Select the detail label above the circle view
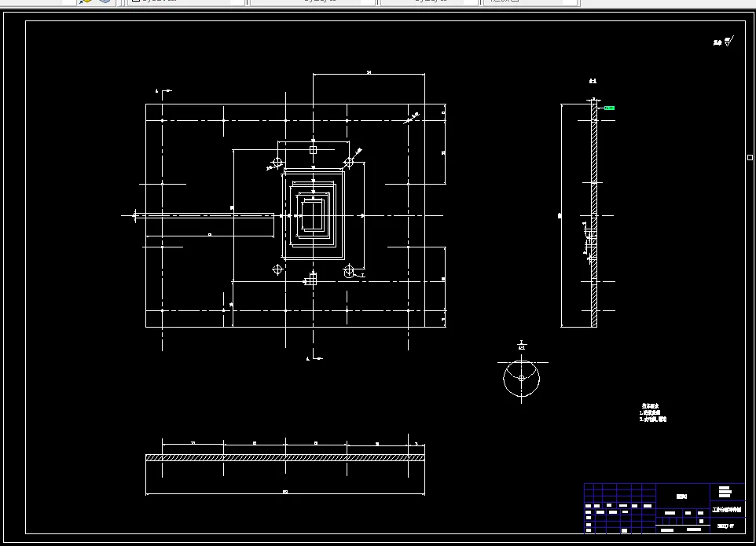This screenshot has width=756, height=546. point(522,345)
